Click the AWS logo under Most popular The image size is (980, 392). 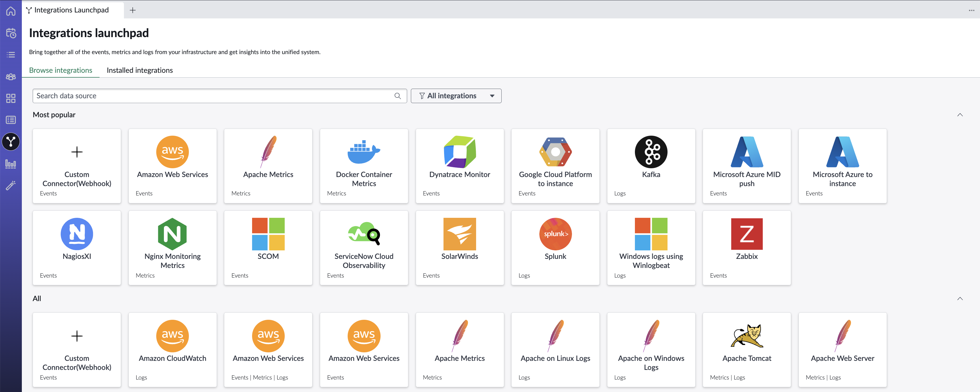point(172,152)
